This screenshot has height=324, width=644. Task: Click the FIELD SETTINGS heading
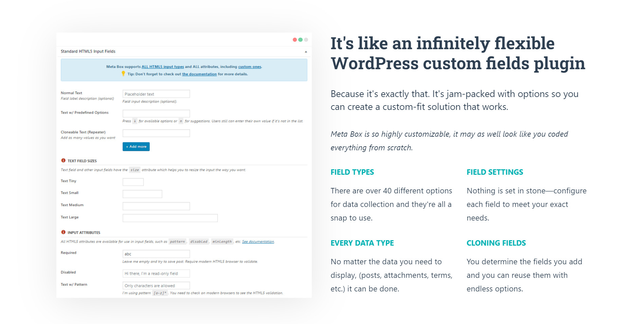click(x=495, y=172)
